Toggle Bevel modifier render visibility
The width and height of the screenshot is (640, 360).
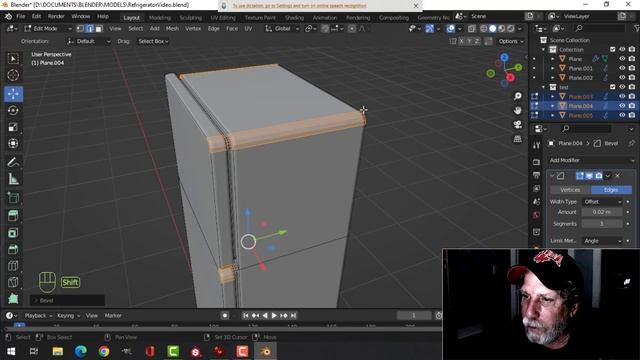point(598,176)
